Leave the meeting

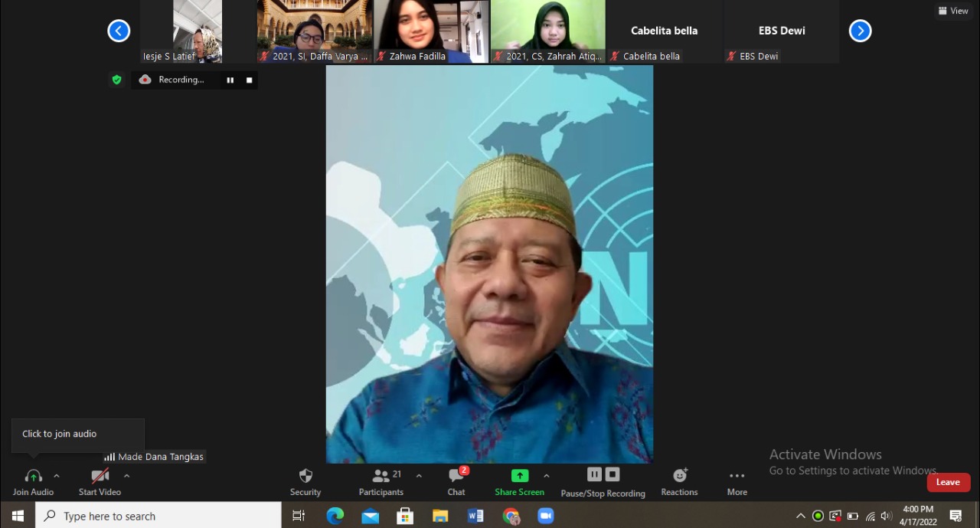pos(948,482)
